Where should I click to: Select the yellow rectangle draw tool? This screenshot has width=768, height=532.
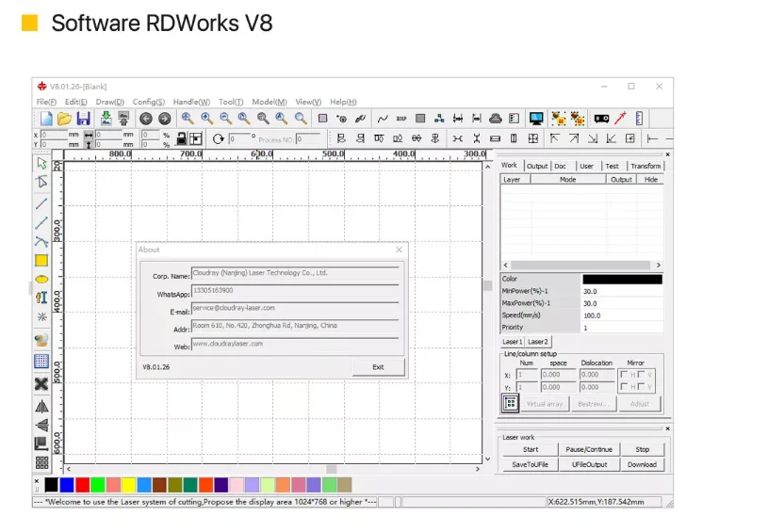(41, 261)
